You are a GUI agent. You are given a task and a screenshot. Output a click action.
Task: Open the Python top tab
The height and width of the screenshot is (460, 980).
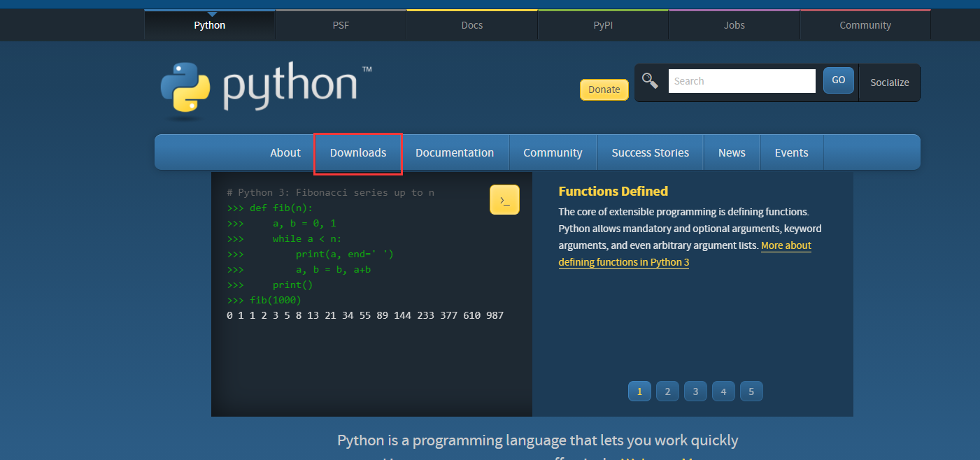210,25
